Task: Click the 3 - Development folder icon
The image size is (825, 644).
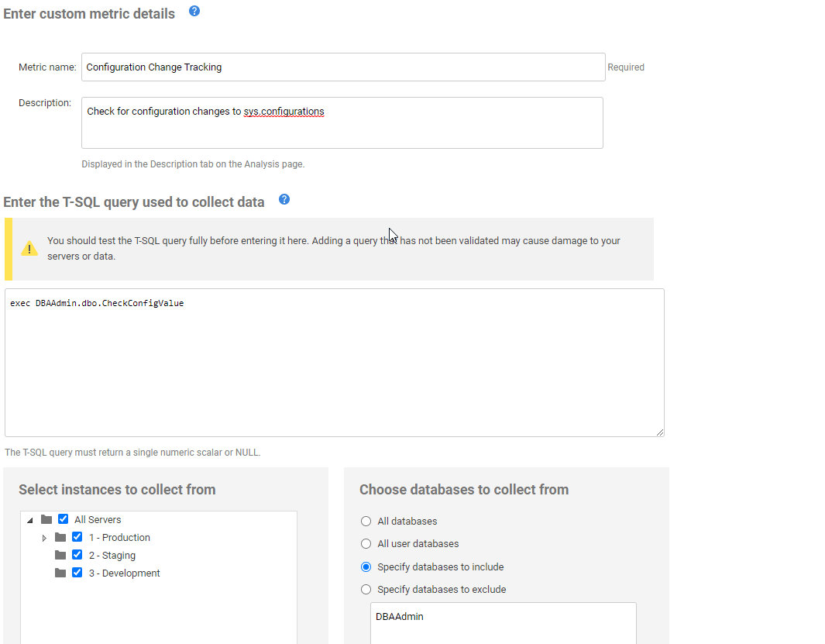Action: [x=60, y=573]
